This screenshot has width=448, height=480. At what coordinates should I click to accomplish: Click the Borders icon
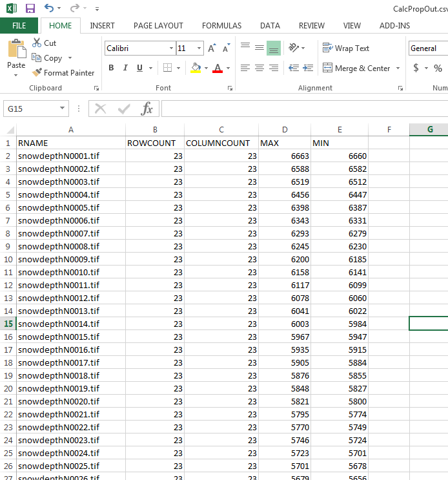click(x=167, y=68)
